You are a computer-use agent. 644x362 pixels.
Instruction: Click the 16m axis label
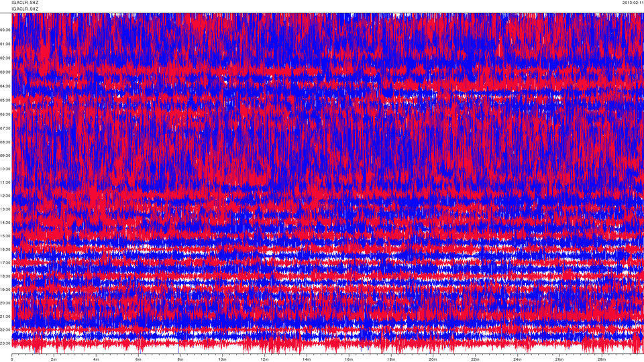point(349,359)
